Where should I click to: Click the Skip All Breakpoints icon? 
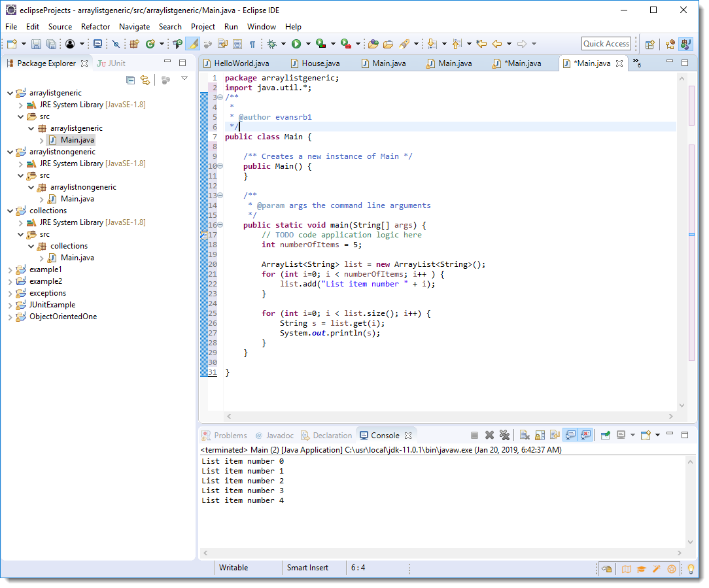pos(116,44)
